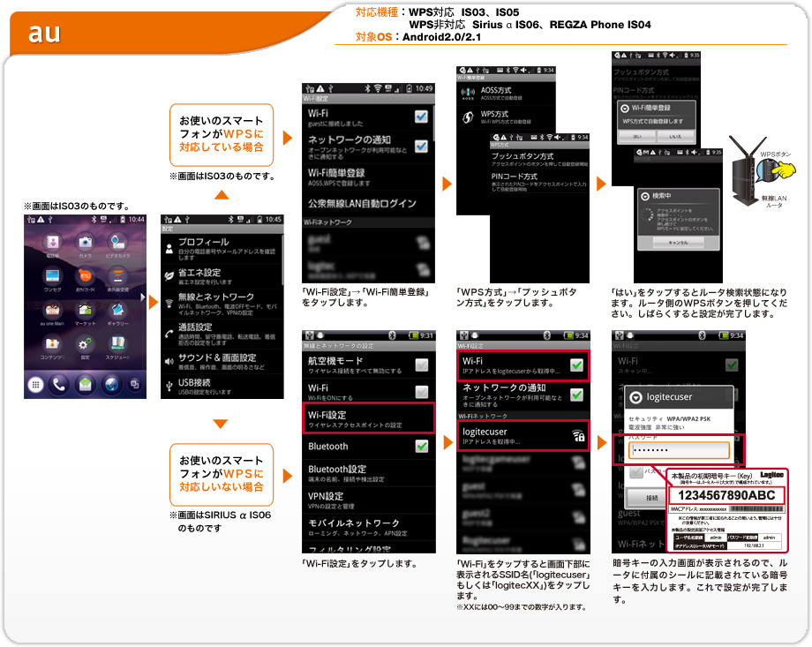Open 省エネ設定 in the settings list

(222, 276)
